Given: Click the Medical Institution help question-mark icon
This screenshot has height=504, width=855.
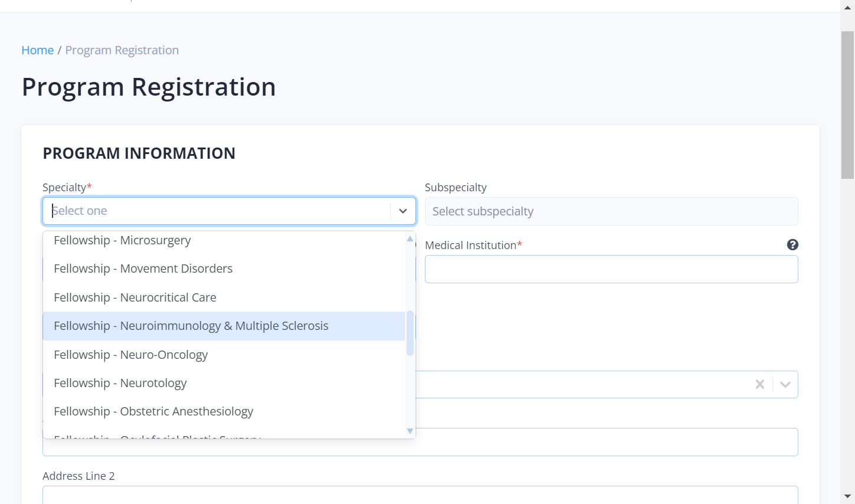Looking at the screenshot, I should [x=792, y=245].
